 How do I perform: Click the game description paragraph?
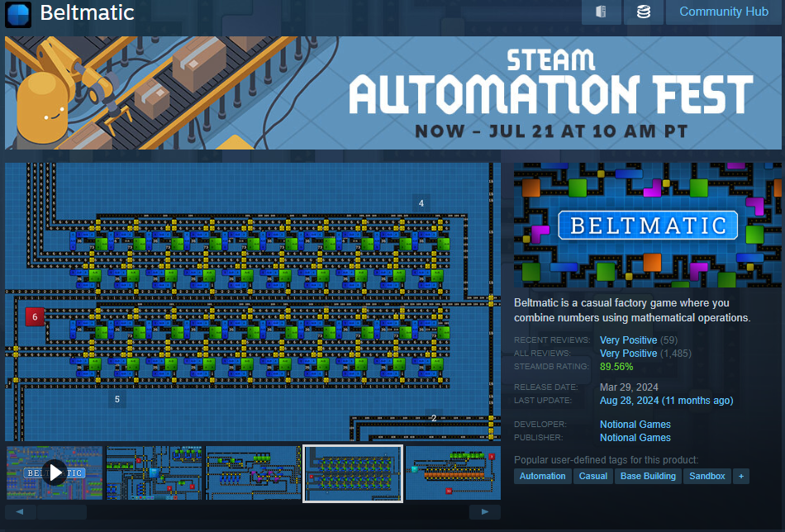tap(632, 311)
